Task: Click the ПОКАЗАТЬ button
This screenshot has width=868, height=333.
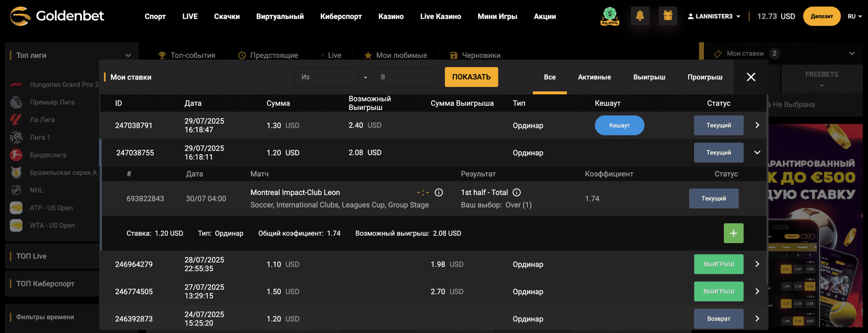Action: coord(471,77)
